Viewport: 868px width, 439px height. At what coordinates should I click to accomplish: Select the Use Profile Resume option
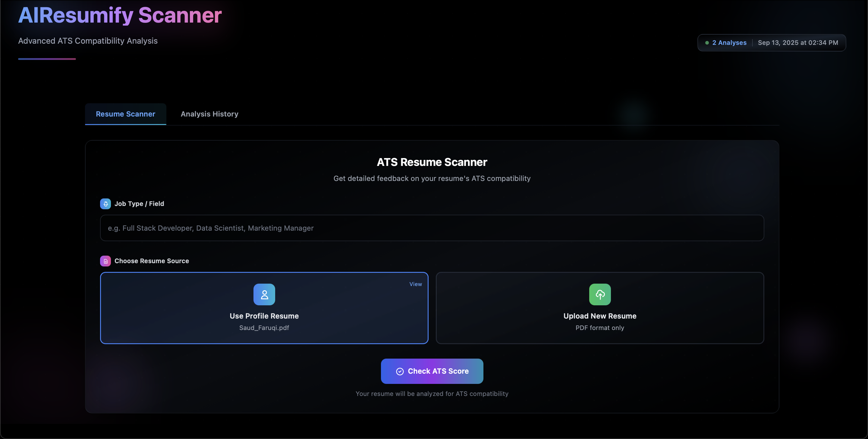[x=264, y=316]
